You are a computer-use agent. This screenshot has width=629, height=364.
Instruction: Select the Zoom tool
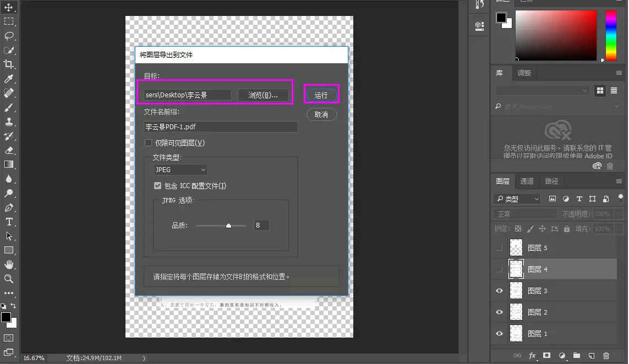pos(9,279)
